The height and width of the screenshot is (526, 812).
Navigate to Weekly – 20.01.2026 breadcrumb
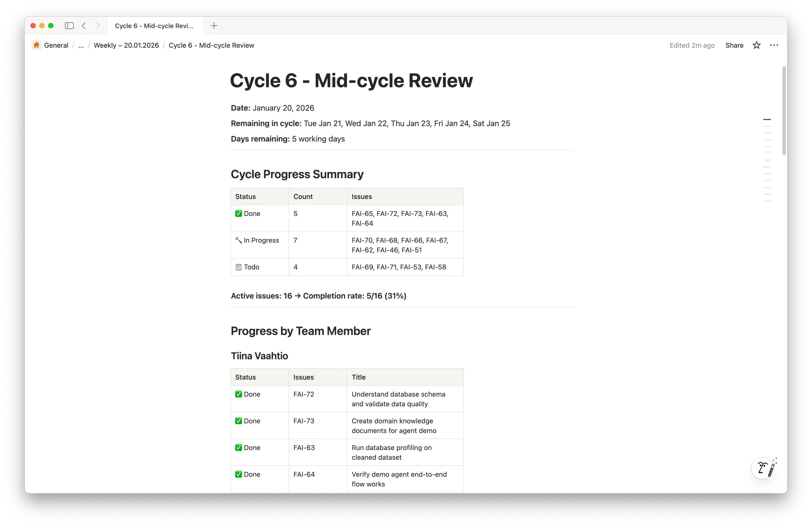coord(126,45)
